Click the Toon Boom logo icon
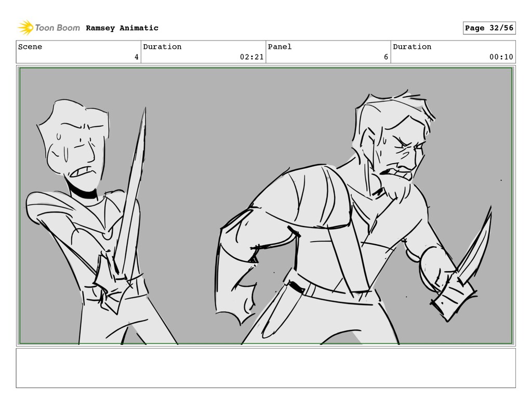The image size is (532, 412). tap(26, 28)
